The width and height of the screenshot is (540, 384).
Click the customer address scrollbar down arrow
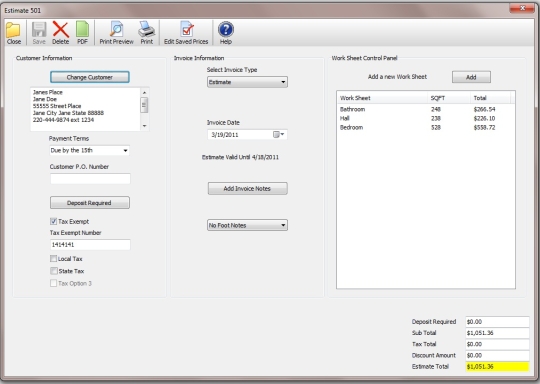144,126
